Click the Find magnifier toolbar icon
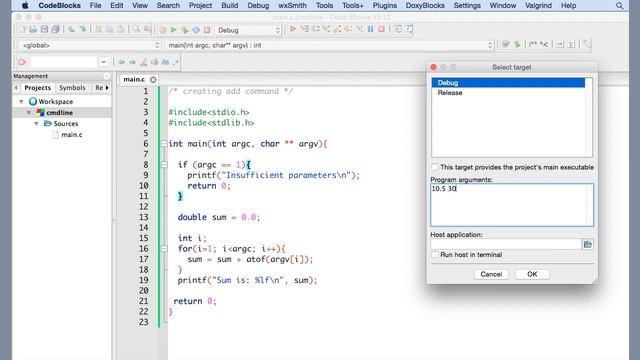Image resolution: width=640 pixels, height=360 pixels. tap(136, 29)
